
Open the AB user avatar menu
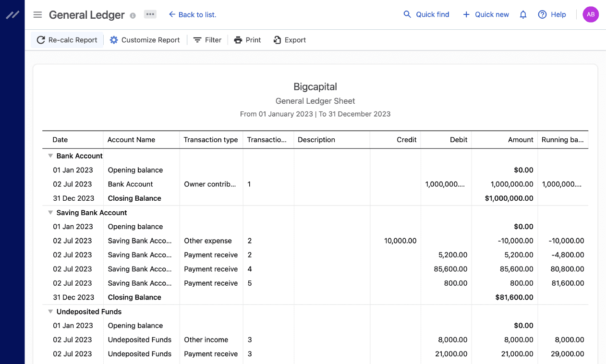point(591,14)
